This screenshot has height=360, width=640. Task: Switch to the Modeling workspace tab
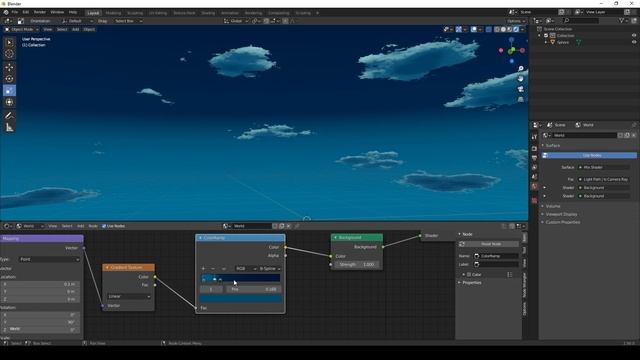click(113, 13)
